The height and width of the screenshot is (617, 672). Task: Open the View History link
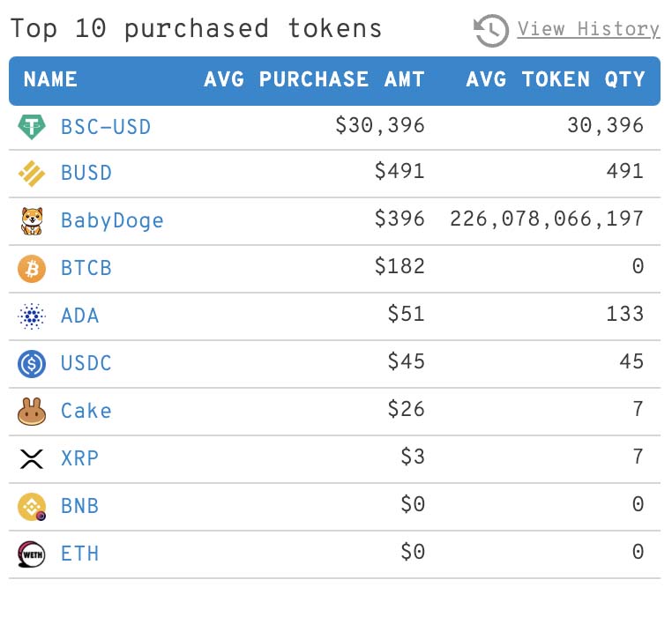click(588, 29)
